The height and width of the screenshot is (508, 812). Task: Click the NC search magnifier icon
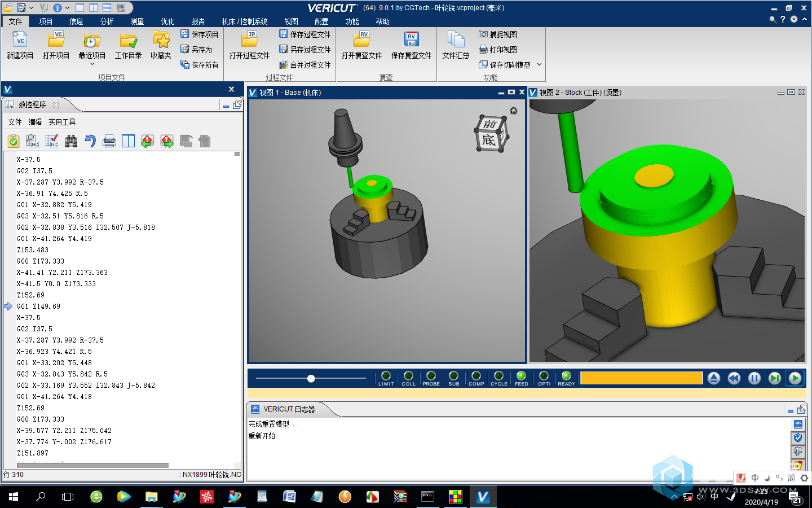pyautogui.click(x=33, y=141)
